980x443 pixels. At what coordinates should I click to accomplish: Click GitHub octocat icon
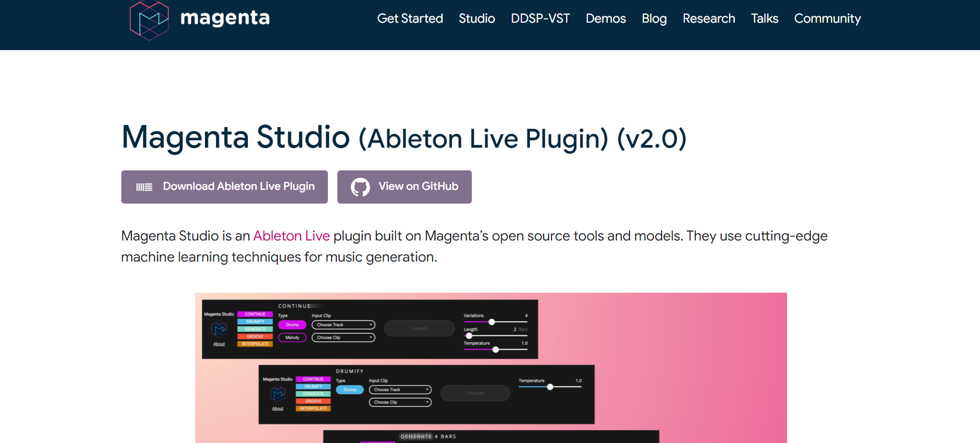click(x=361, y=187)
